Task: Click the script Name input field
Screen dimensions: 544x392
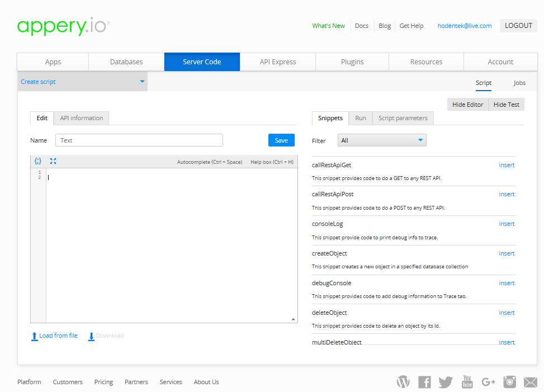Action: (139, 140)
